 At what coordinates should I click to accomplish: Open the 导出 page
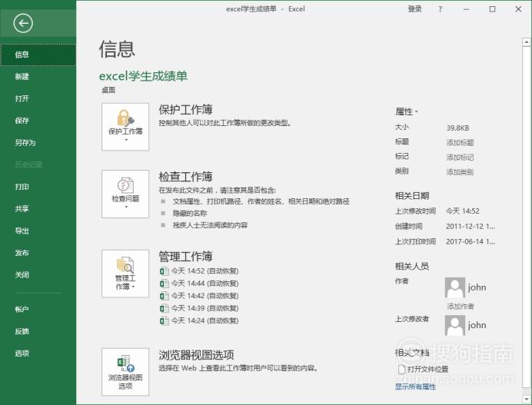[38, 231]
